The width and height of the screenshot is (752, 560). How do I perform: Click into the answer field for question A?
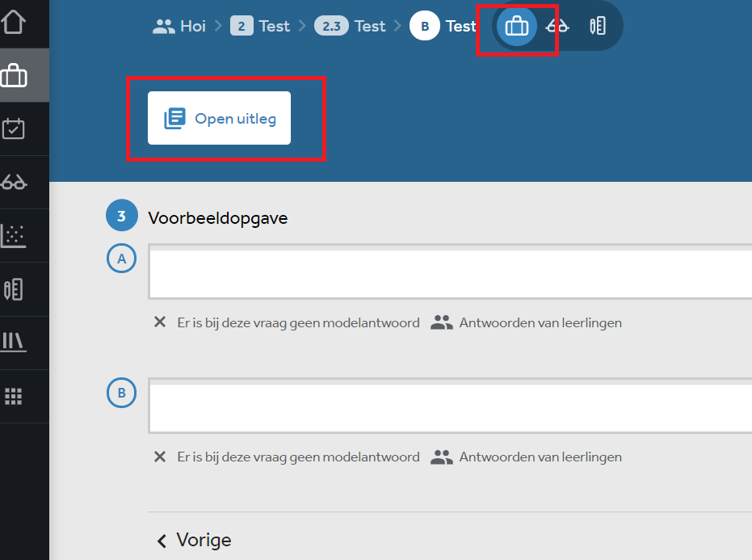(x=450, y=272)
